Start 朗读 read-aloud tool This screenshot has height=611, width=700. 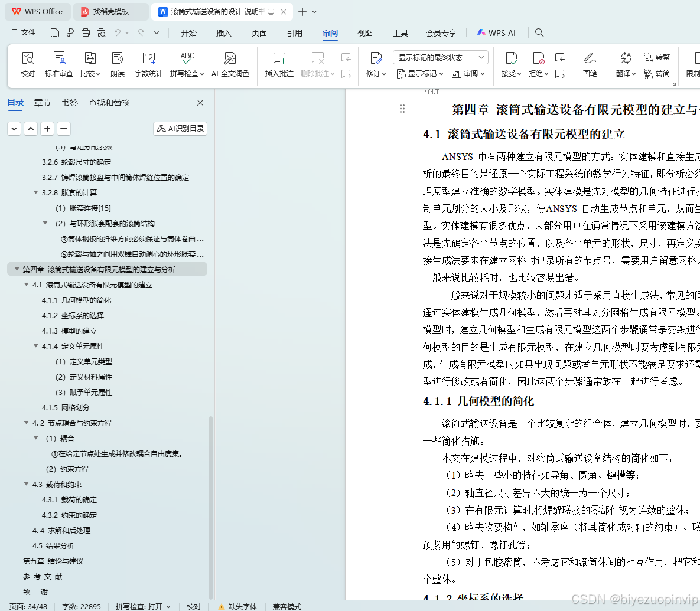118,64
